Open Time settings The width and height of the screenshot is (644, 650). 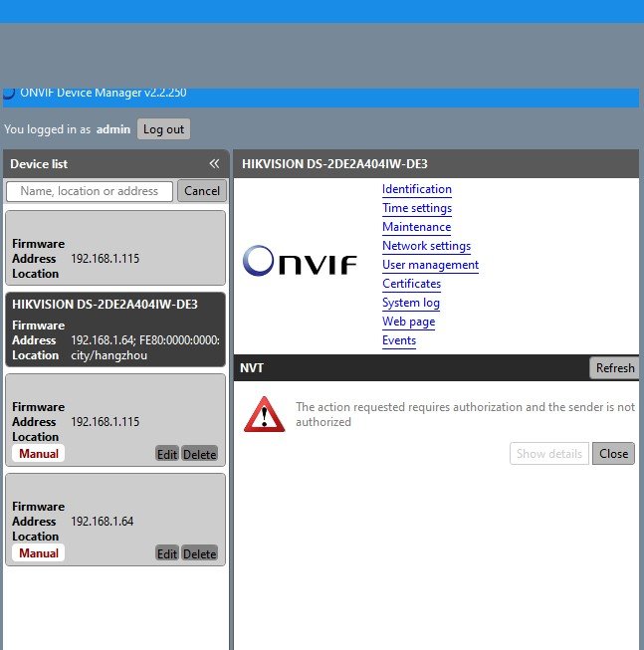(x=416, y=208)
